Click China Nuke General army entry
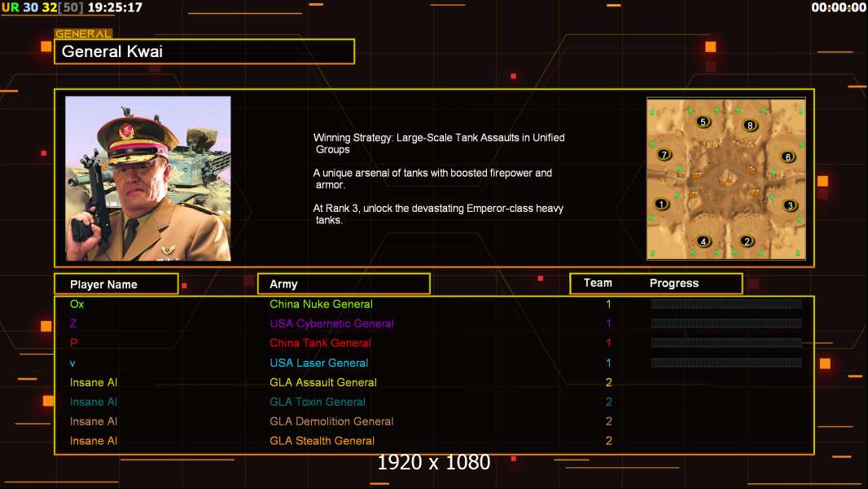The image size is (868, 489). [321, 304]
